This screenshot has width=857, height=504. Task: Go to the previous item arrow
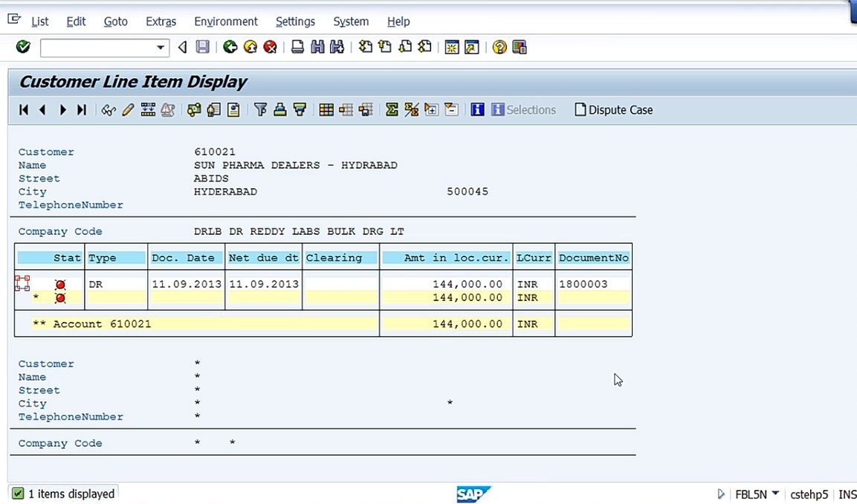pyautogui.click(x=42, y=110)
